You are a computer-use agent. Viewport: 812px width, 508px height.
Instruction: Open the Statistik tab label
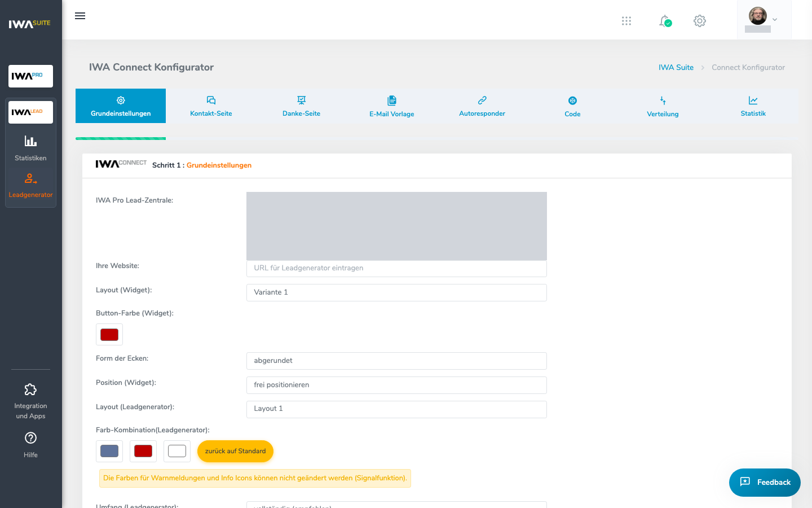tap(753, 113)
